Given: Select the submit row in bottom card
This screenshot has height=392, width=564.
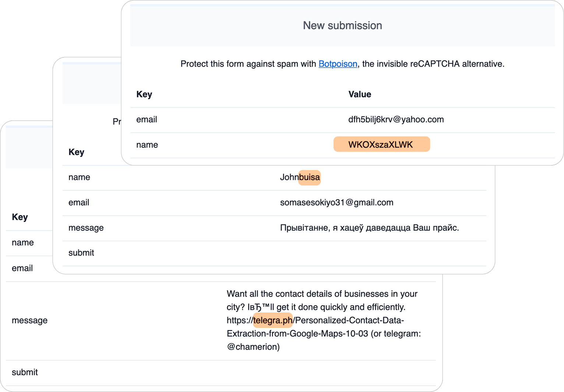Looking at the screenshot, I should (221, 372).
